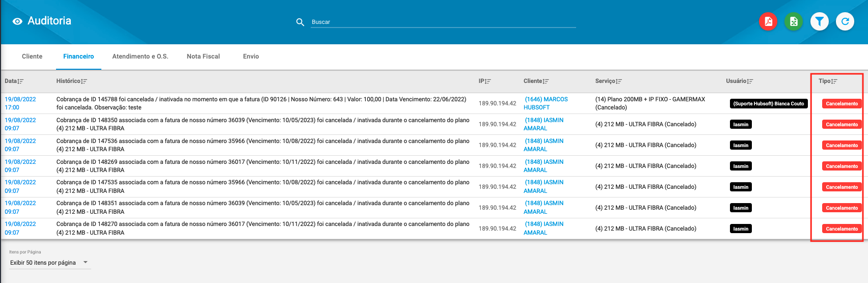Open IASMIN AMARAL link in ID 148350 row
This screenshot has height=283, width=868.
pyautogui.click(x=544, y=124)
